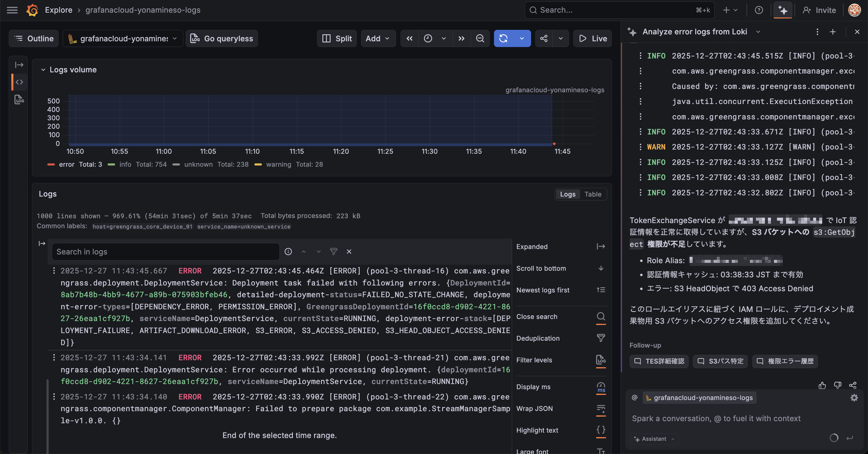Open the share query icon
The width and height of the screenshot is (868, 454).
(x=544, y=38)
